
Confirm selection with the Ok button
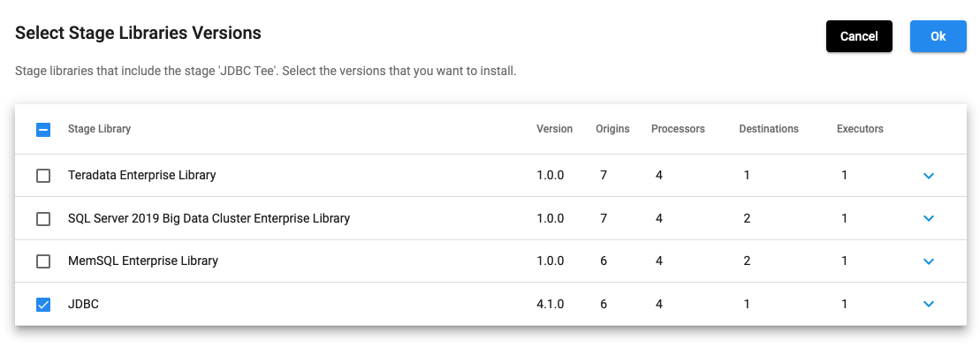(x=938, y=36)
